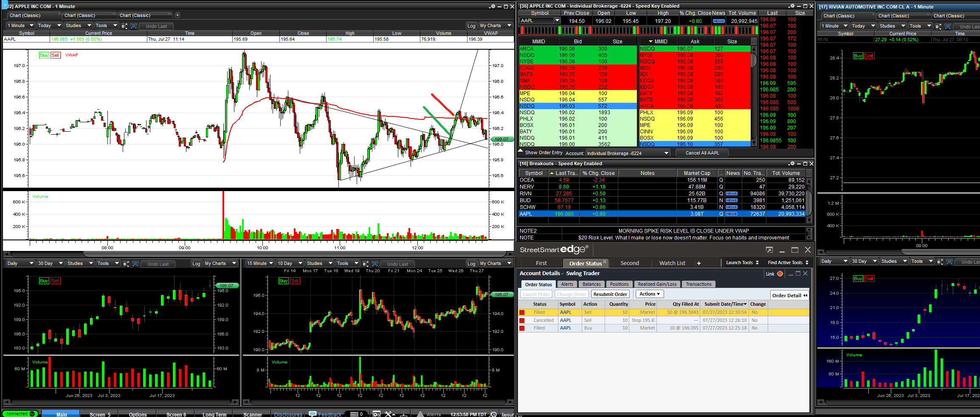The image size is (980, 417).
Task: Expand the Launch Tools menu
Action: click(x=742, y=262)
